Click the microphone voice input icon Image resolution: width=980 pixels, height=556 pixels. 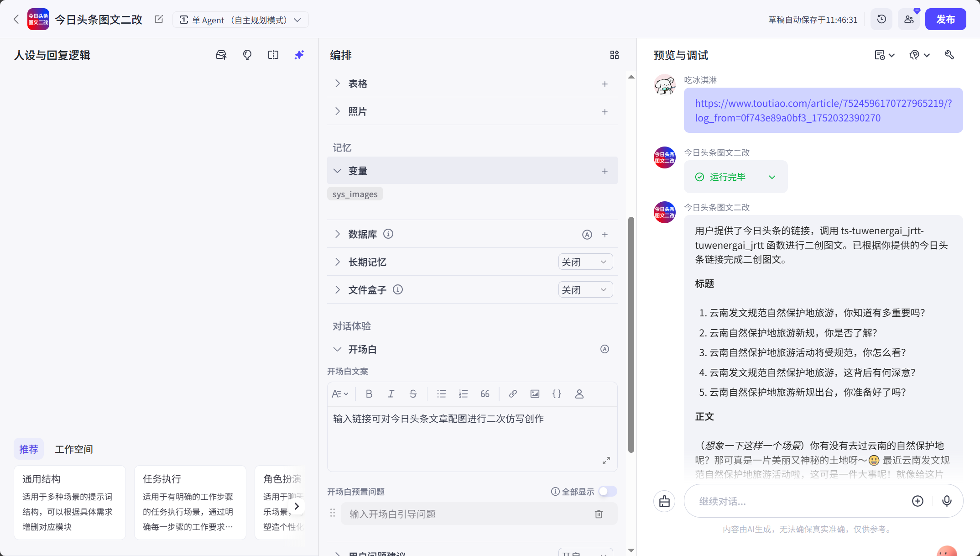947,501
